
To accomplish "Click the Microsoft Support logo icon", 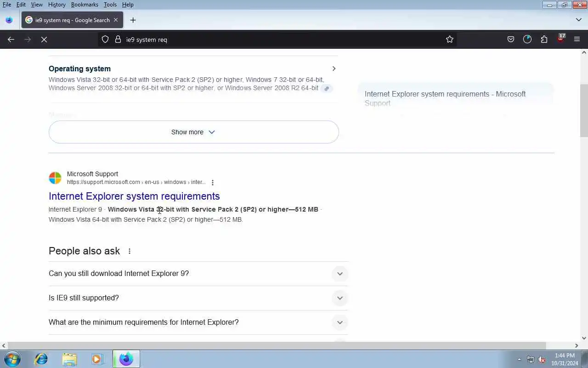I will [x=55, y=178].
